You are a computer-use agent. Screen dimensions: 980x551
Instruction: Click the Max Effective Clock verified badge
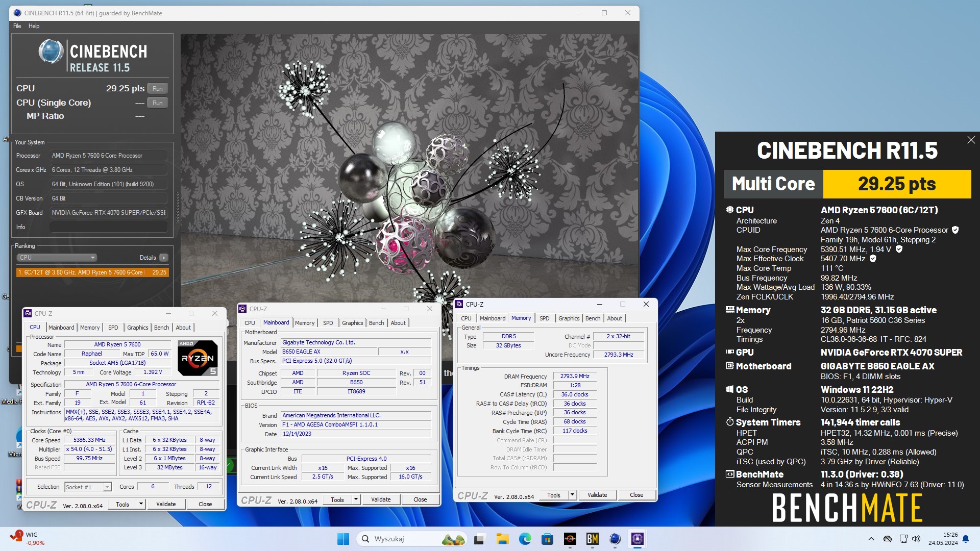pyautogui.click(x=873, y=259)
